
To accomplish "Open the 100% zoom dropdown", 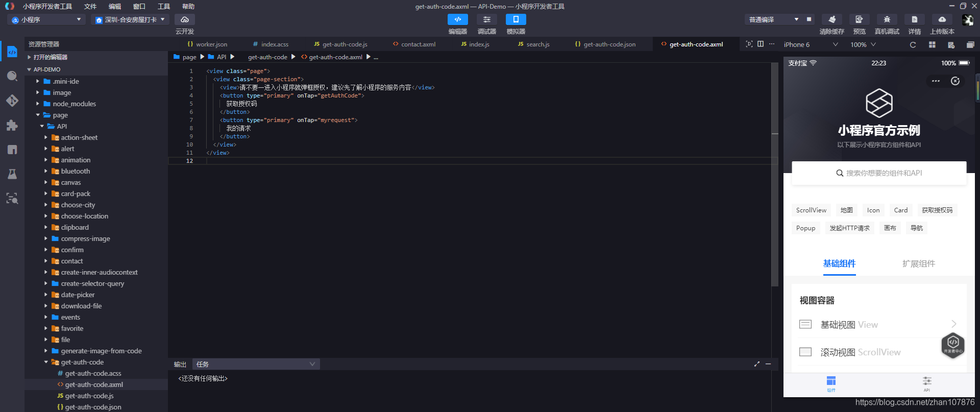I will (x=863, y=44).
